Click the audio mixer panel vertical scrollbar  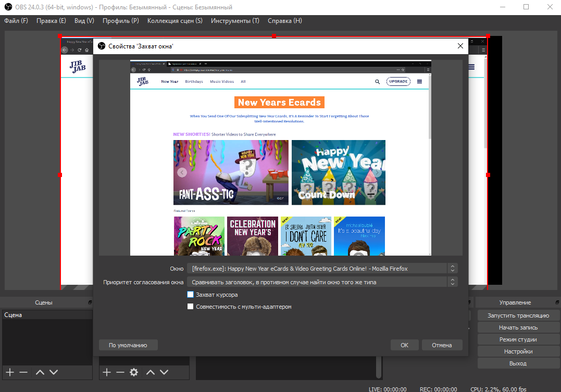point(379,368)
